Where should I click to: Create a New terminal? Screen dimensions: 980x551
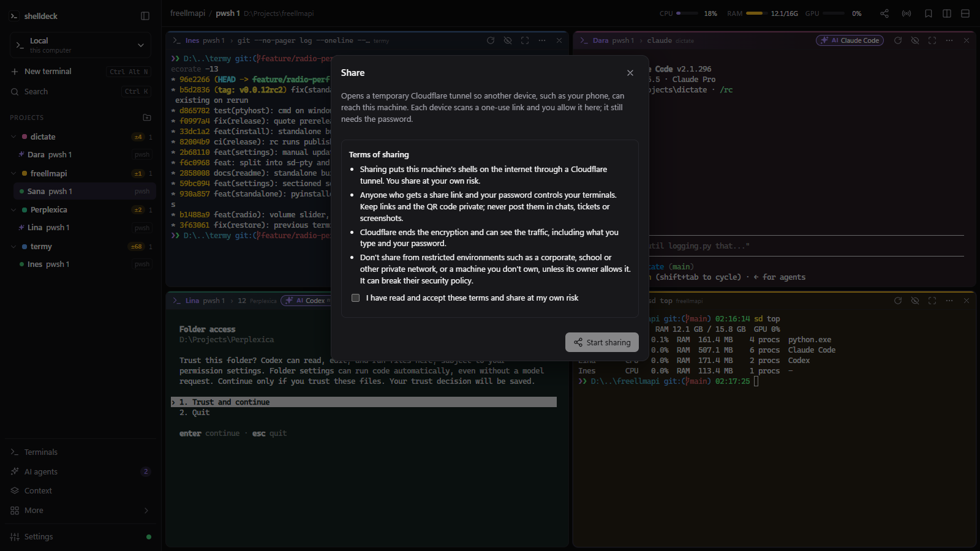80,72
